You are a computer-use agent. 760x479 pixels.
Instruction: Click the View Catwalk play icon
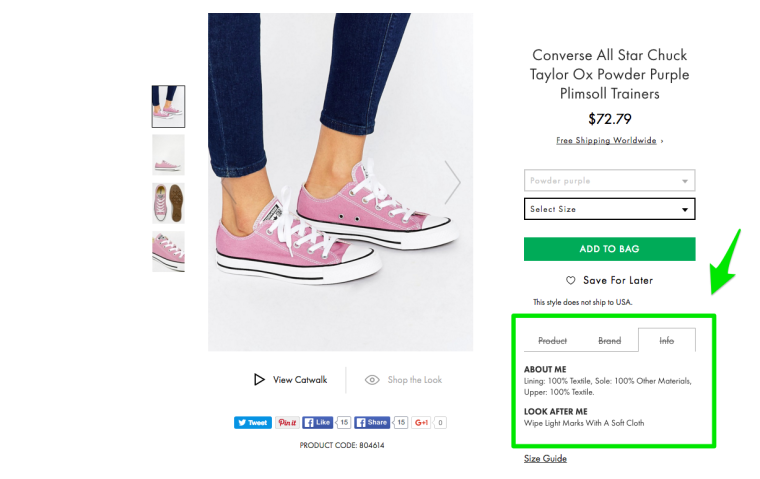click(x=259, y=380)
